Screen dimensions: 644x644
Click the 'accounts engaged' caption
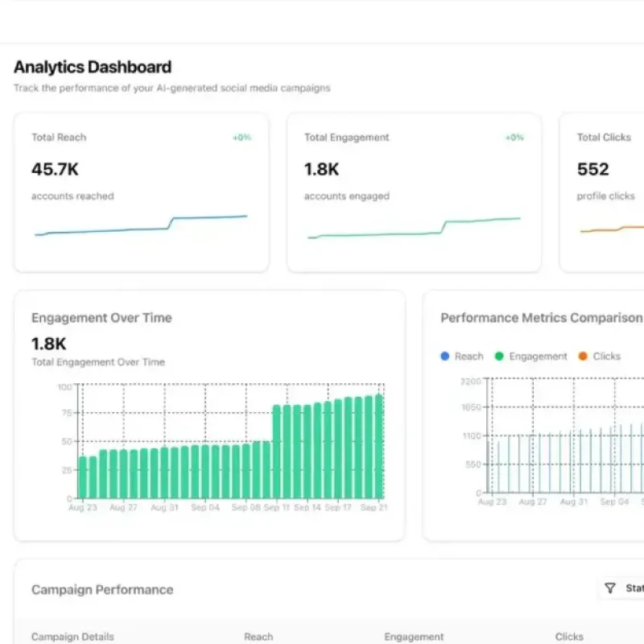pos(347,196)
